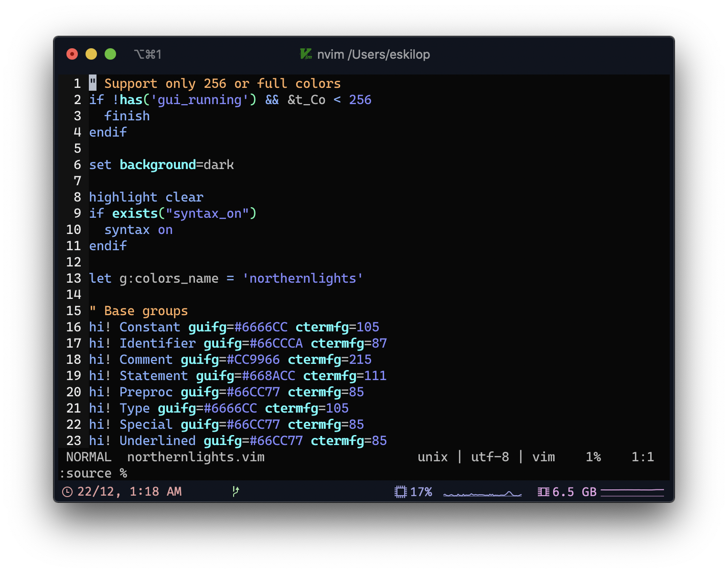Click 'unix' file format in statusline

coord(433,457)
